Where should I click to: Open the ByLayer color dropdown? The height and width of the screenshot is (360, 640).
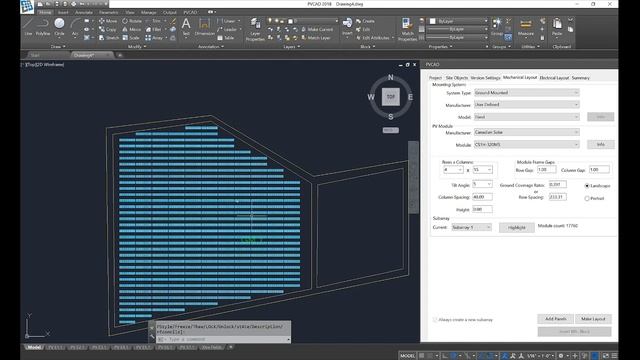(458, 21)
